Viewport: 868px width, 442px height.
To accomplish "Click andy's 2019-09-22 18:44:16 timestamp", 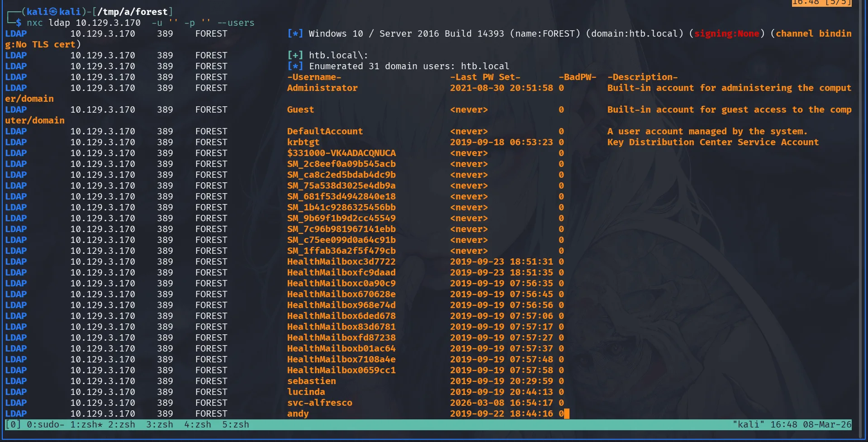I will tap(501, 413).
